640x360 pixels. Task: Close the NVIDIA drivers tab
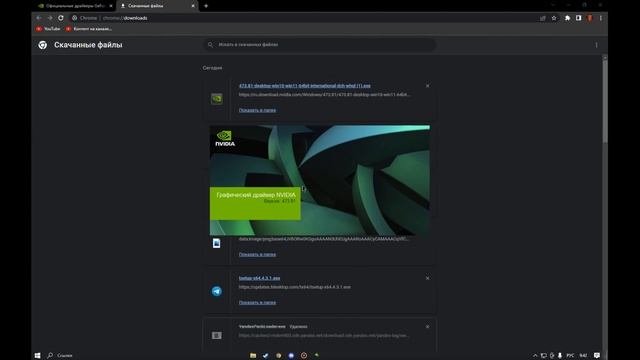tap(111, 6)
